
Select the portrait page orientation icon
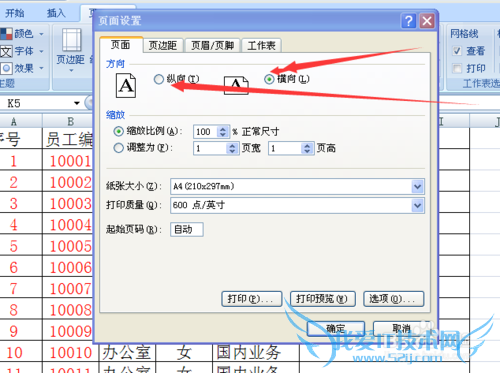(126, 86)
